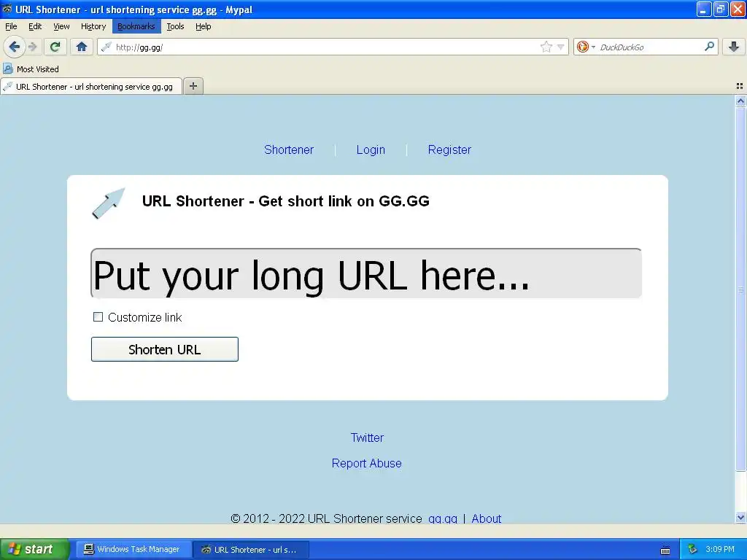
Task: Click the search magnifier icon
Action: (709, 46)
